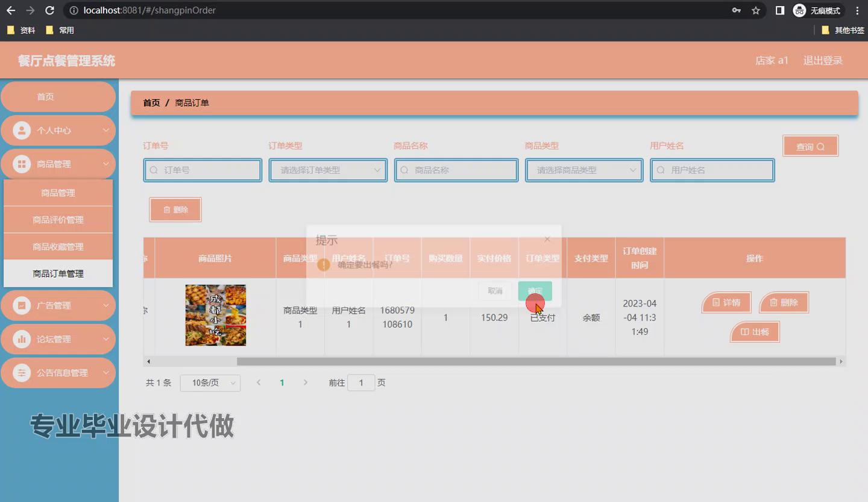Click the 出餐 button in the order row
868x502 pixels.
point(755,332)
